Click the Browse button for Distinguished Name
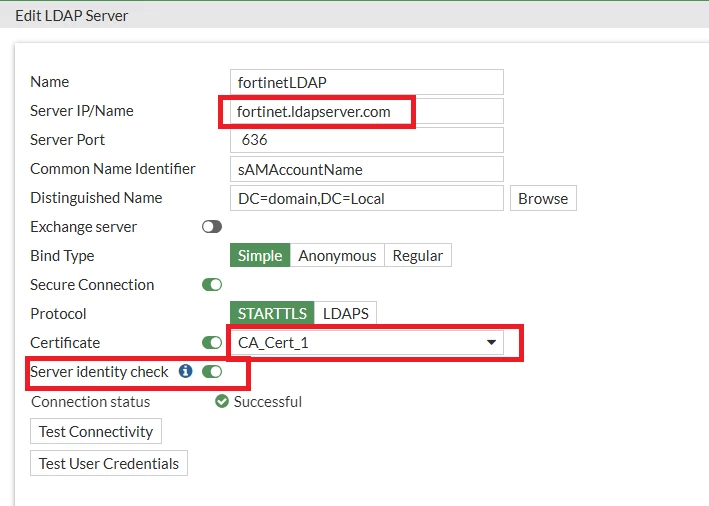709x506 pixels. pyautogui.click(x=543, y=198)
